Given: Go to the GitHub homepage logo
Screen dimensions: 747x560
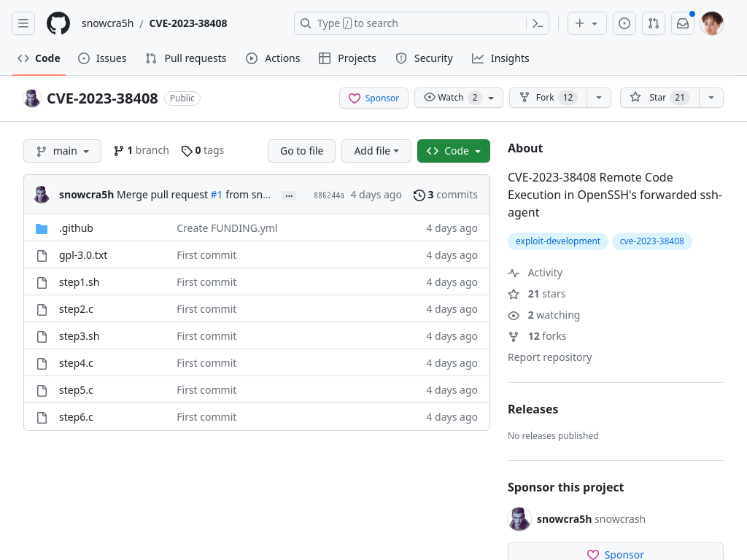Looking at the screenshot, I should click(58, 23).
